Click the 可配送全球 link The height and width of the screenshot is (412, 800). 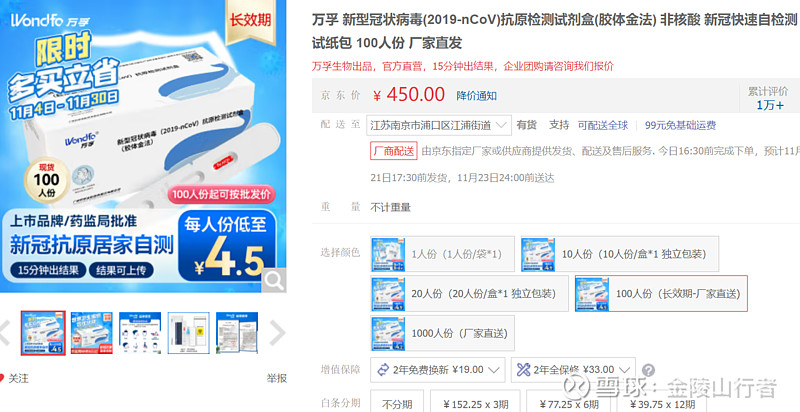pyautogui.click(x=603, y=125)
